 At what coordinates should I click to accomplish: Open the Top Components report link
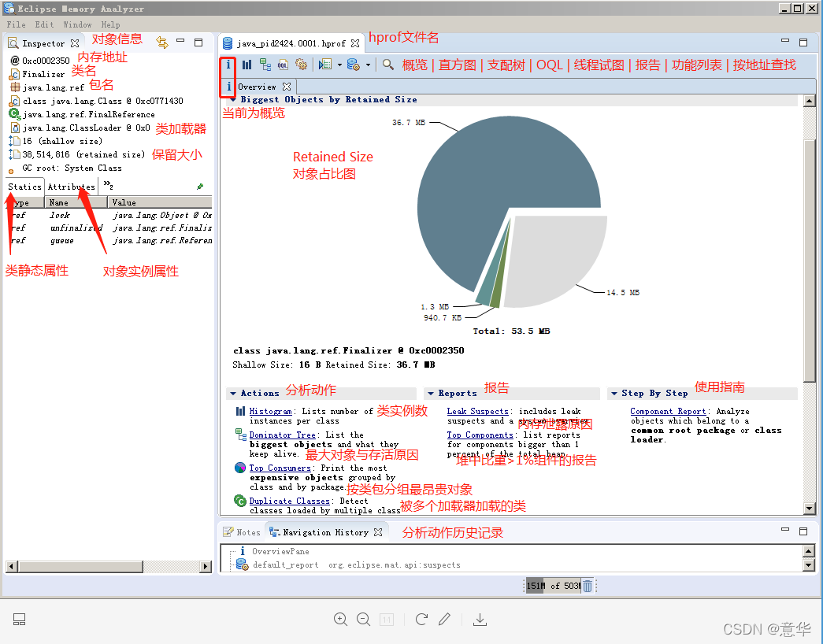[480, 435]
